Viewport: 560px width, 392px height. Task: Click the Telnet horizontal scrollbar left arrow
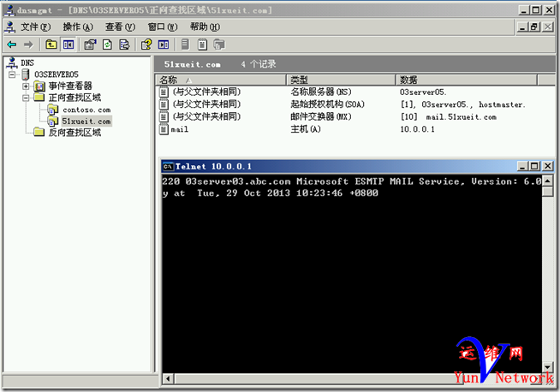(168, 378)
